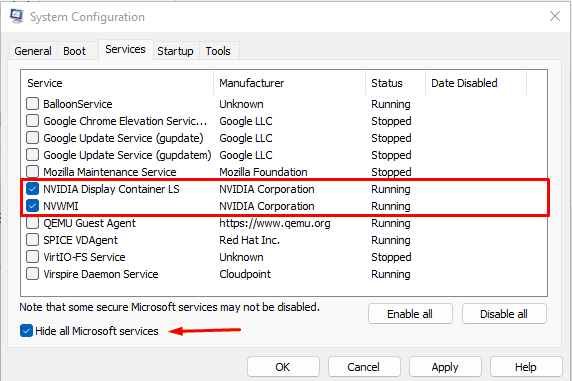Select the SPICE VDAgent name text
Screen dimensions: 572x381
click(x=80, y=240)
